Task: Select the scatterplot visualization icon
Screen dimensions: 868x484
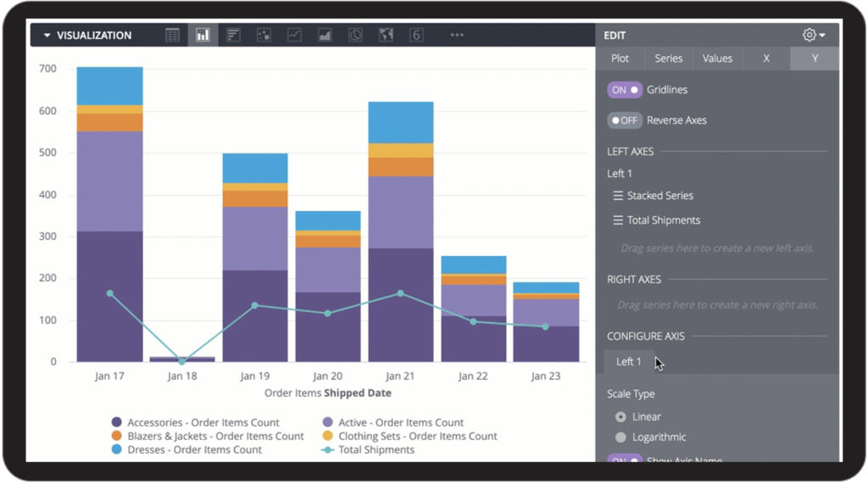Action: (264, 35)
